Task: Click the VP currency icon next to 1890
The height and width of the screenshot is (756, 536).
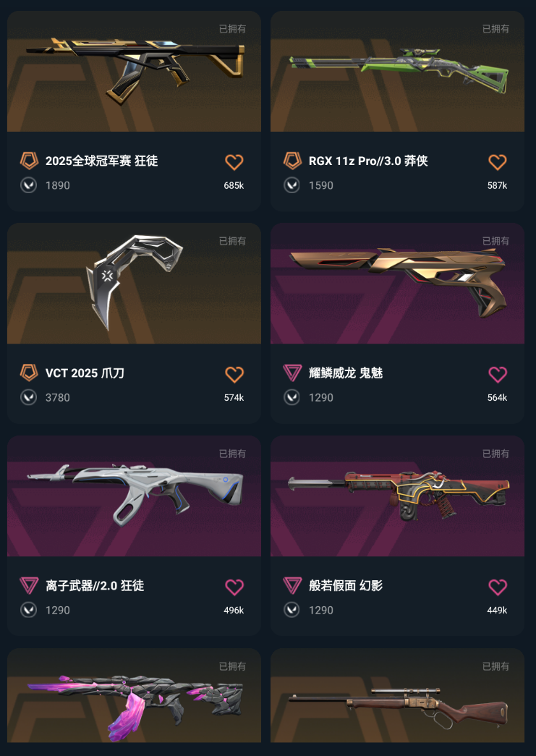Action: (28, 185)
